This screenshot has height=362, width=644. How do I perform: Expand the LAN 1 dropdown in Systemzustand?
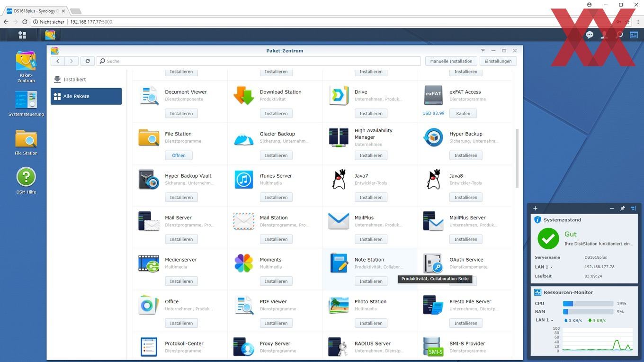click(544, 267)
